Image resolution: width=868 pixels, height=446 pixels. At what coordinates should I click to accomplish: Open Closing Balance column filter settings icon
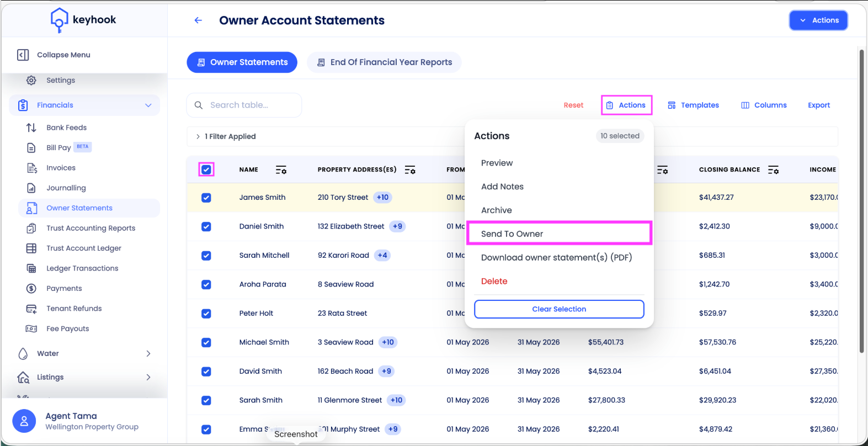(x=774, y=170)
